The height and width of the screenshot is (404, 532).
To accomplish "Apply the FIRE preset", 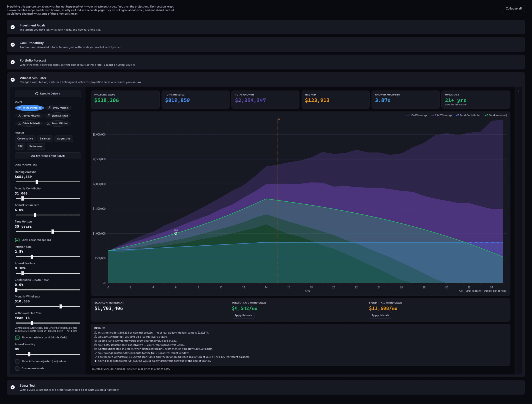I will [x=20, y=147].
